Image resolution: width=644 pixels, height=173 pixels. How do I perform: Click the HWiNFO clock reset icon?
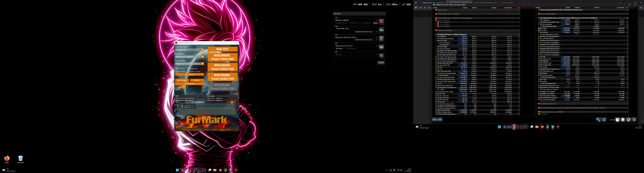618,120
